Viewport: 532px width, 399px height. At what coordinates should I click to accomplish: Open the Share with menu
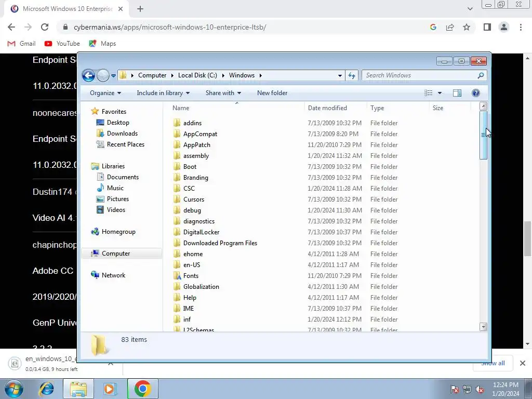pos(223,93)
